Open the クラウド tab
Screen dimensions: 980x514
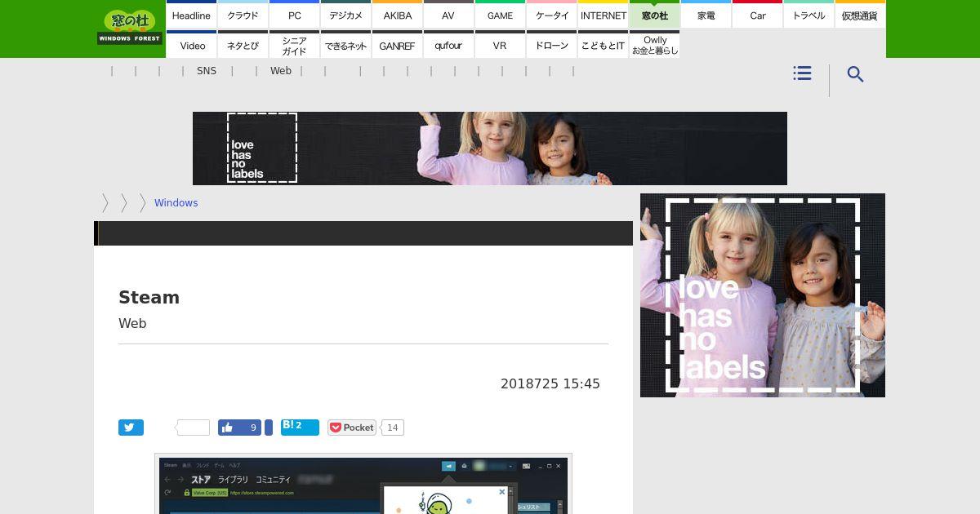243,15
